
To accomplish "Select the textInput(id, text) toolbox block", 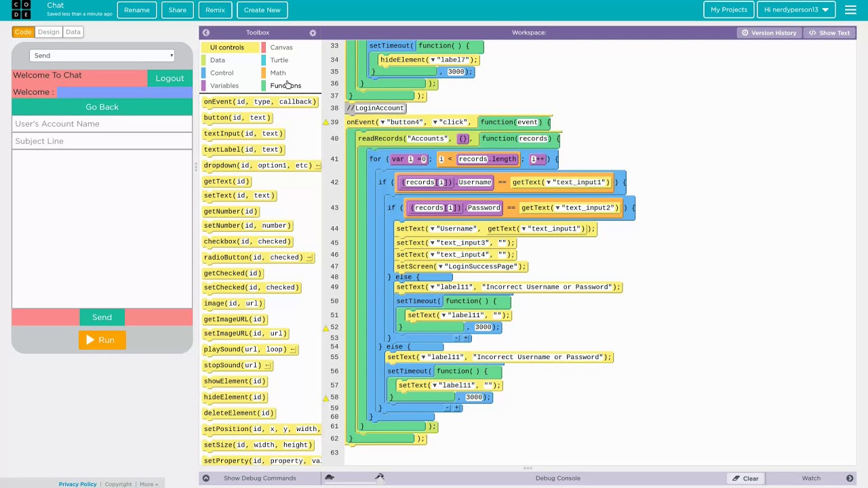I will point(243,134).
